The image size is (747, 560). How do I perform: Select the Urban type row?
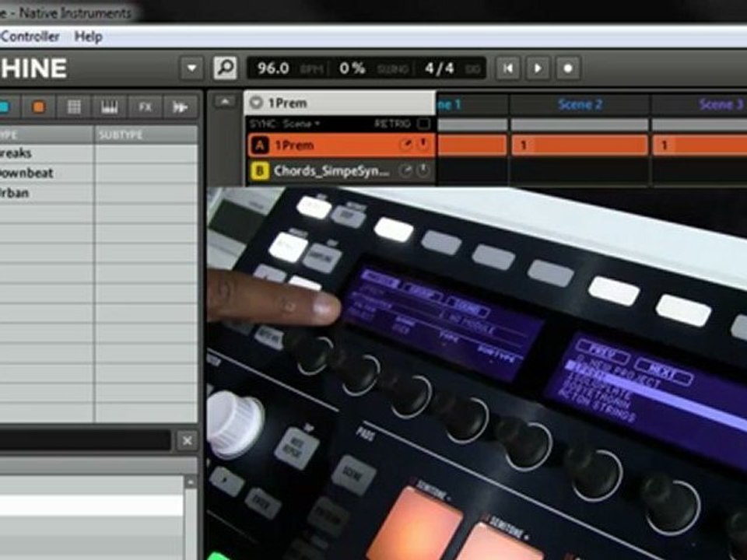(46, 193)
